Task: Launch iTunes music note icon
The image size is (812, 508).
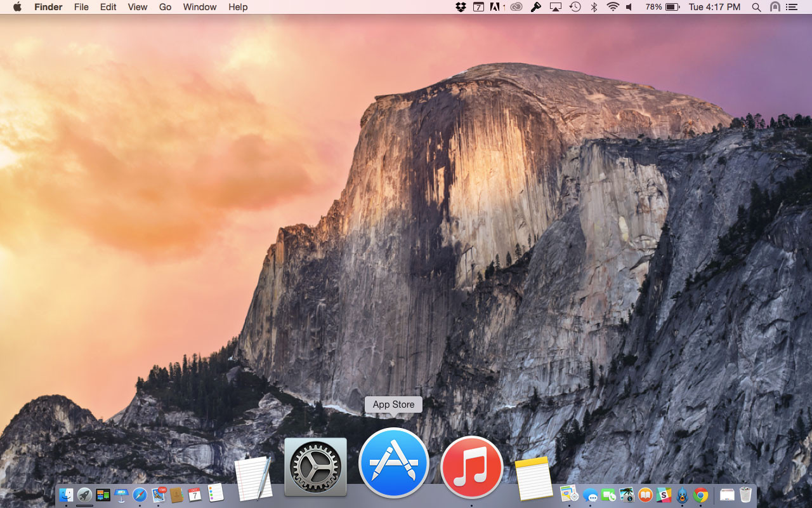Action: (x=471, y=467)
